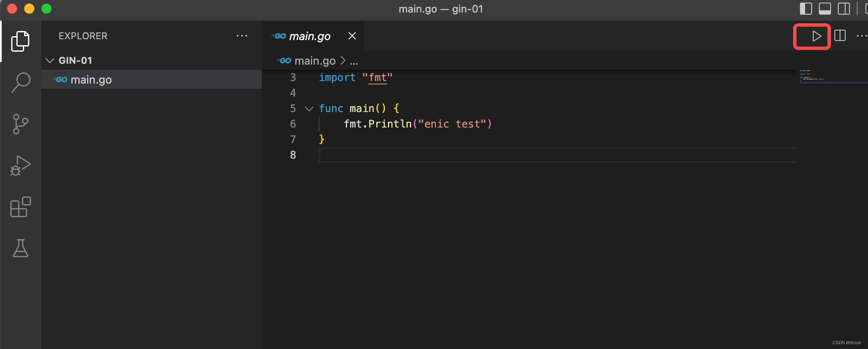Open main.go in the file tree
The image size is (868, 349).
pos(91,80)
